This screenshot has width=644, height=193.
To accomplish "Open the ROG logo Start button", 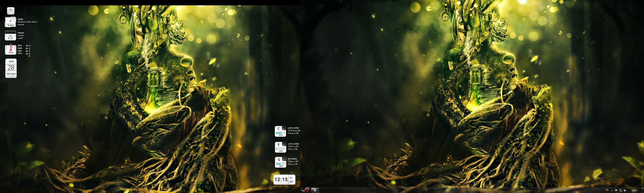I will (305, 190).
